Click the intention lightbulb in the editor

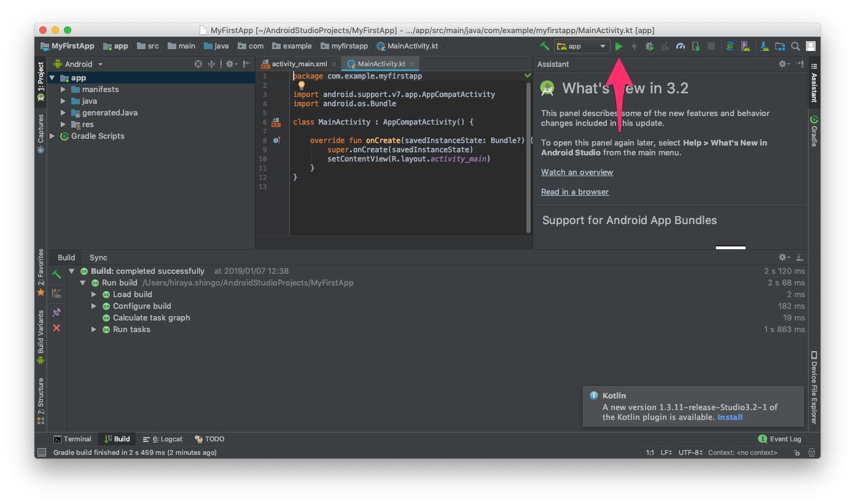point(302,85)
